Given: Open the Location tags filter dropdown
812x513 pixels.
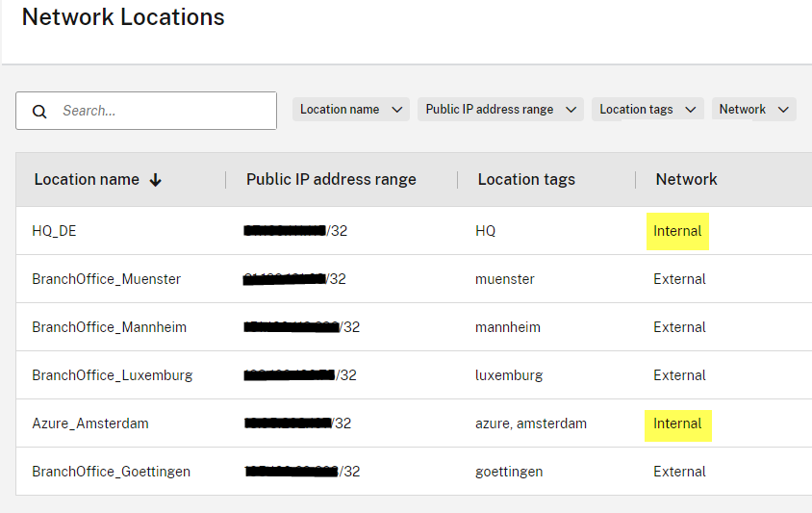Looking at the screenshot, I should [647, 110].
